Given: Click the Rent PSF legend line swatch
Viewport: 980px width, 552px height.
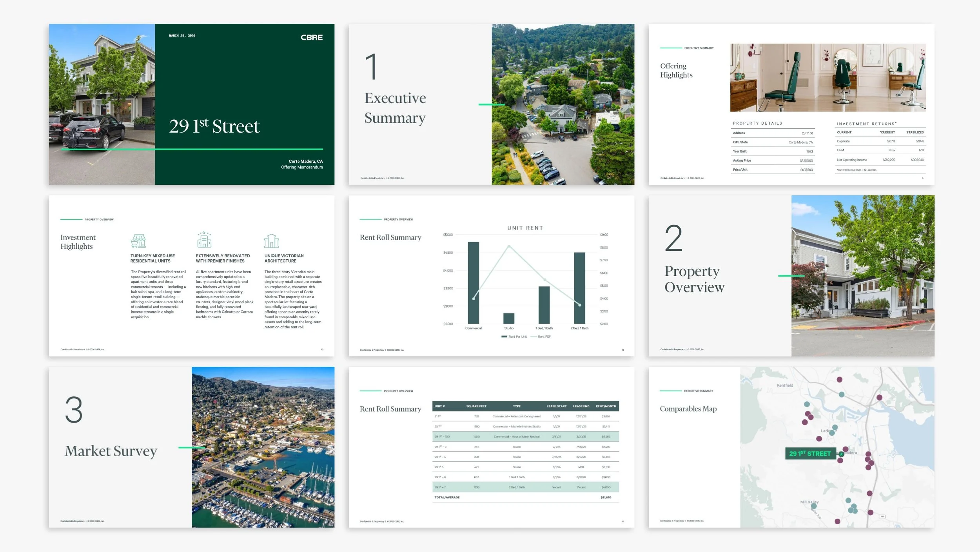Looking at the screenshot, I should coord(534,337).
